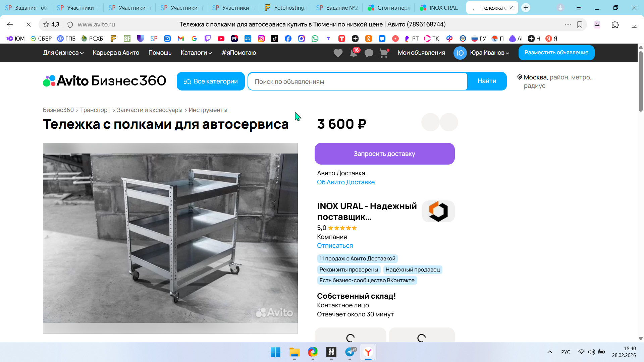Open messages chat bubble icon
Viewport: 644px width, 362px height.
pos(369,53)
